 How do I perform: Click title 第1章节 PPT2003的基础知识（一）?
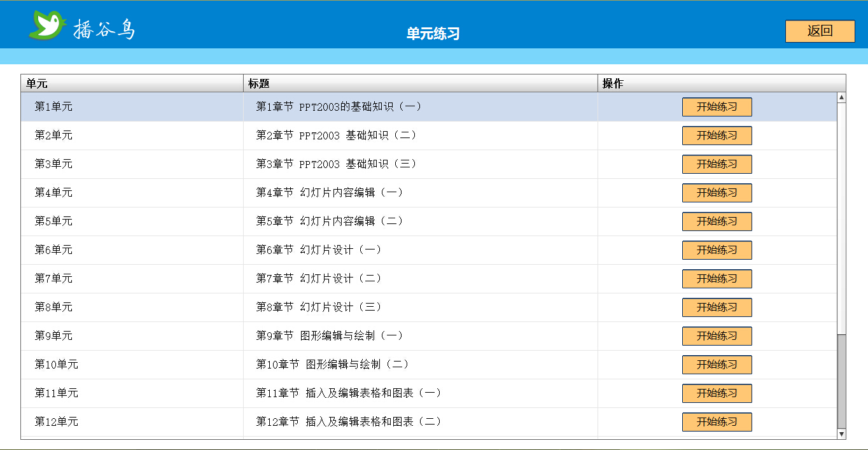[x=339, y=107]
